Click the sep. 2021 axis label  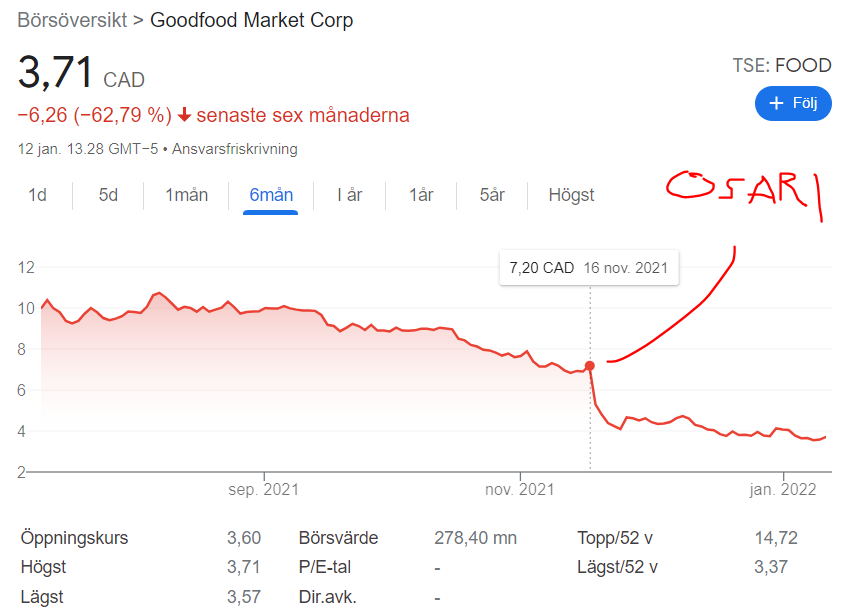tap(264, 490)
